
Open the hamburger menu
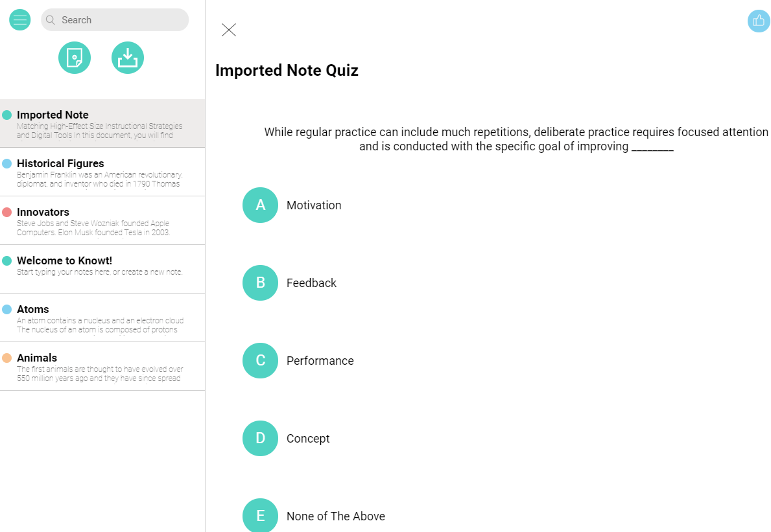coord(20,20)
